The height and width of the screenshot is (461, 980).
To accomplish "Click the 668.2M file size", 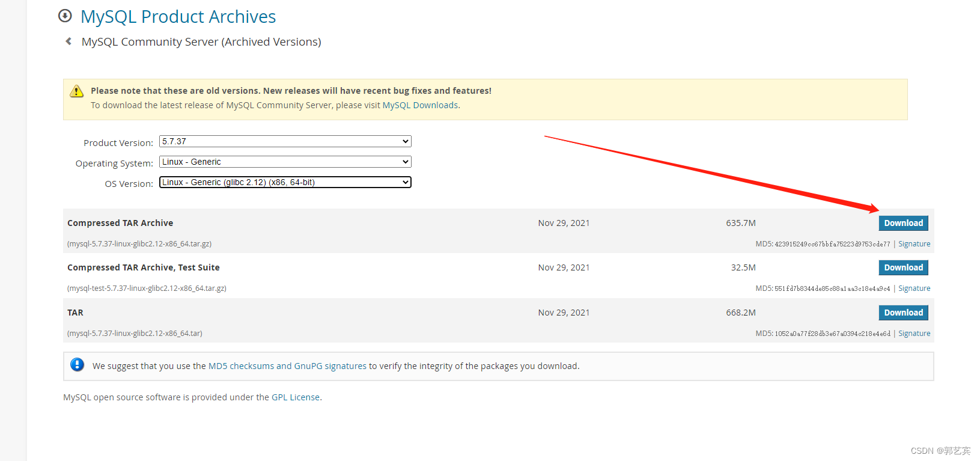I will coord(741,313).
